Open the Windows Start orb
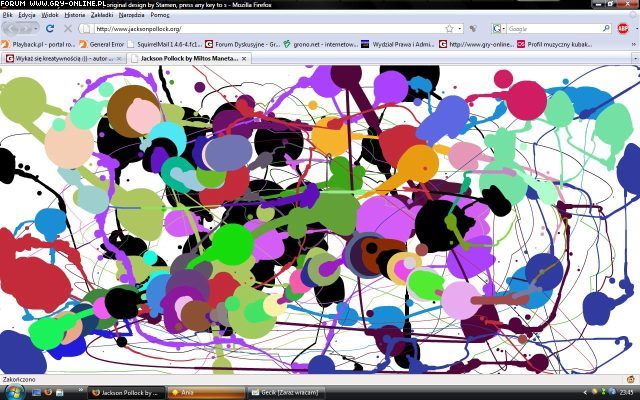The width and height of the screenshot is (640, 400). 15,393
